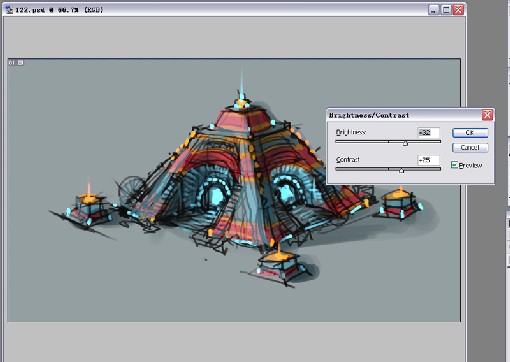The height and width of the screenshot is (362, 510).
Task: Click the Contrast slider handle
Action: [x=401, y=170]
